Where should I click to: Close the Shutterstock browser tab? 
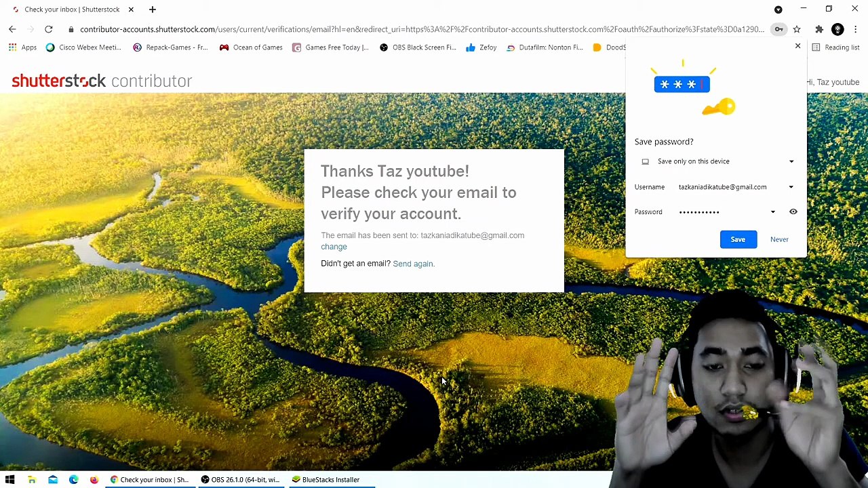pyautogui.click(x=131, y=9)
